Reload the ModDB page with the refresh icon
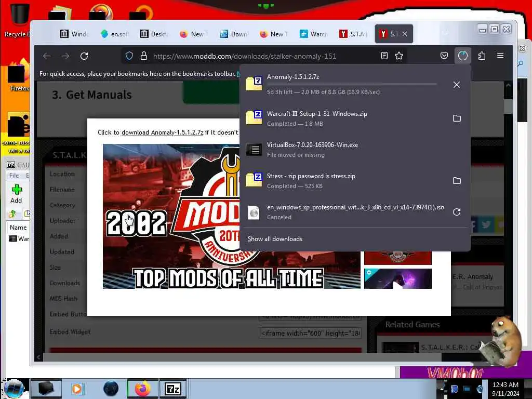 pos(84,56)
